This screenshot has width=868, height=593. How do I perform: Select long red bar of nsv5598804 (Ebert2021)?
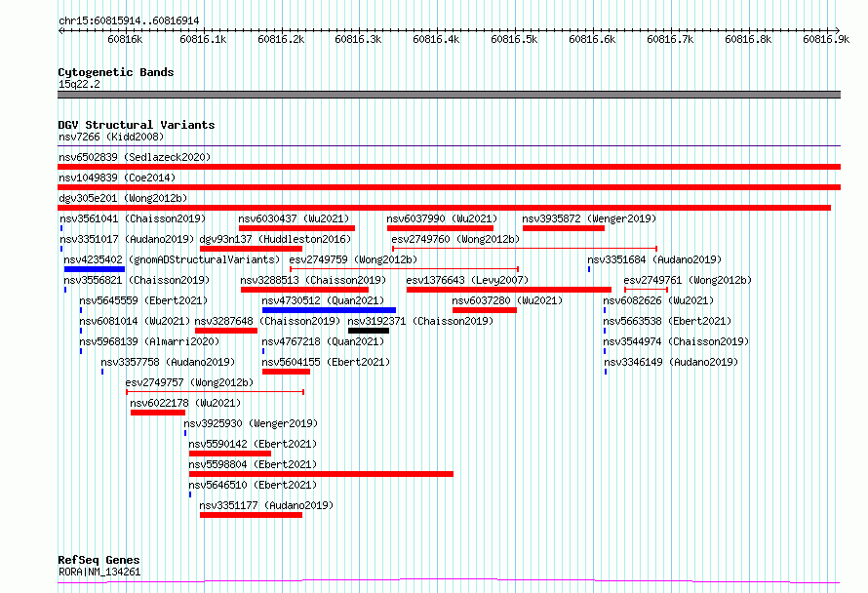[x=321, y=474]
